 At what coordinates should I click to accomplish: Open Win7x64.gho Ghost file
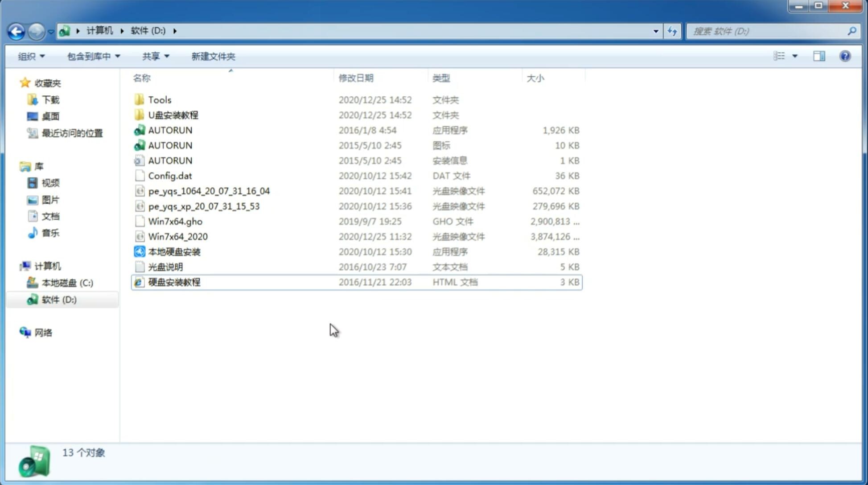point(175,221)
